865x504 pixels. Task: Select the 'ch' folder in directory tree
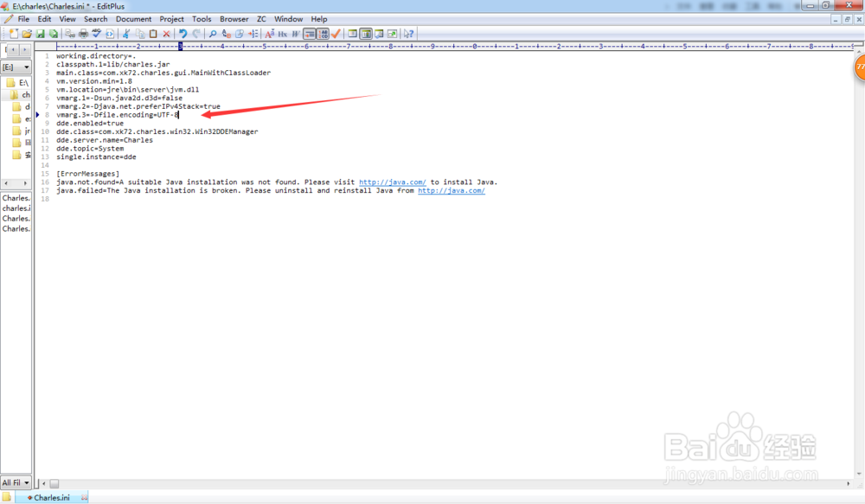pyautogui.click(x=21, y=95)
